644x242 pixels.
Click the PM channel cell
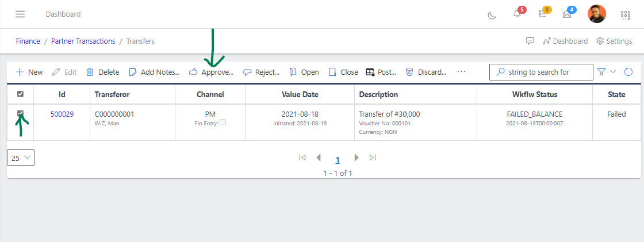click(x=210, y=114)
